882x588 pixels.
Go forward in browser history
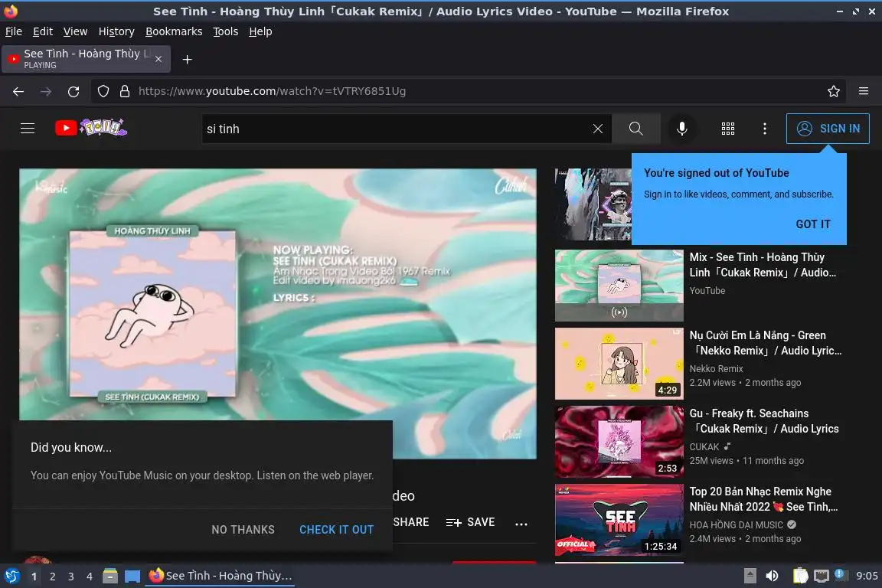click(x=46, y=91)
